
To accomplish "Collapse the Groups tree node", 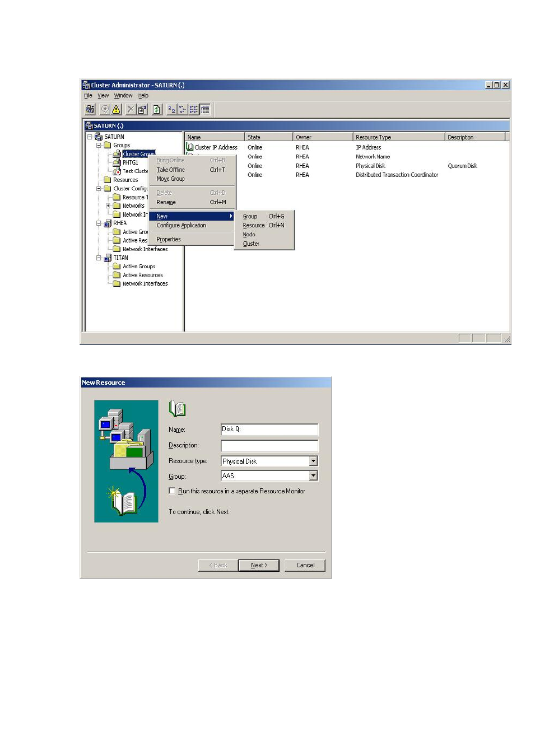I will 99,145.
